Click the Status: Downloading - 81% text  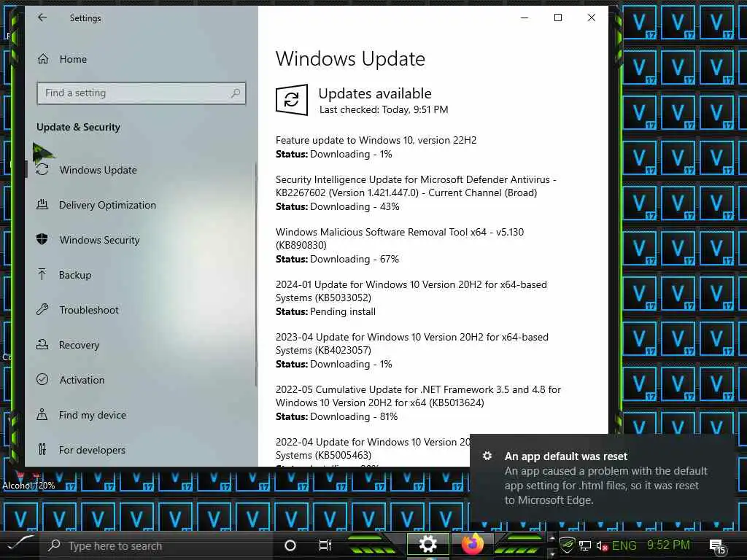point(336,416)
